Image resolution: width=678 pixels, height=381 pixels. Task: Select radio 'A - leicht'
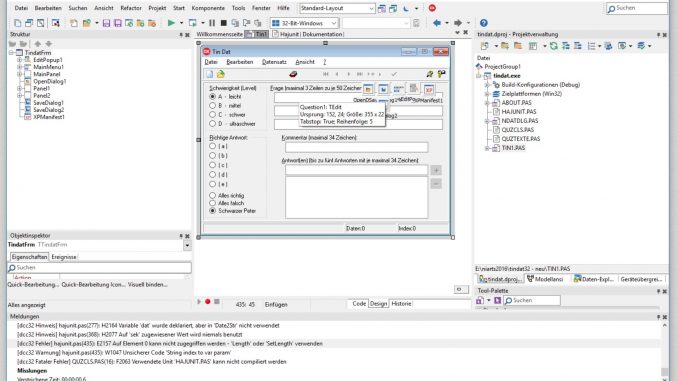point(212,96)
